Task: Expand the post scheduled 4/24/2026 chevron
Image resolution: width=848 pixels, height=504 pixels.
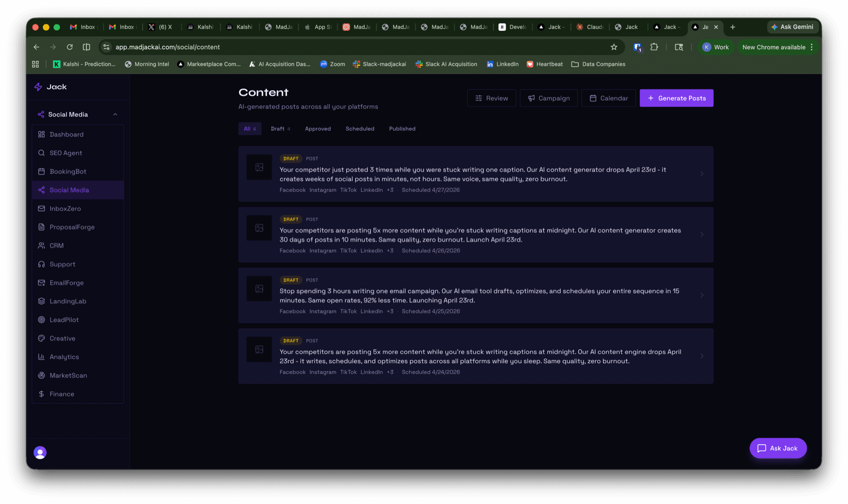Action: 702,356
